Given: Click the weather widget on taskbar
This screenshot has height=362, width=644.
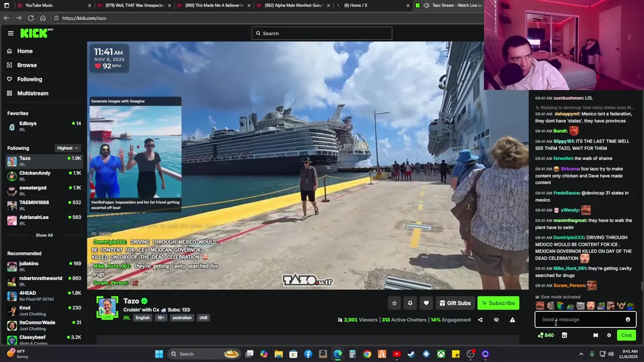Looking at the screenshot, I should tap(18, 354).
